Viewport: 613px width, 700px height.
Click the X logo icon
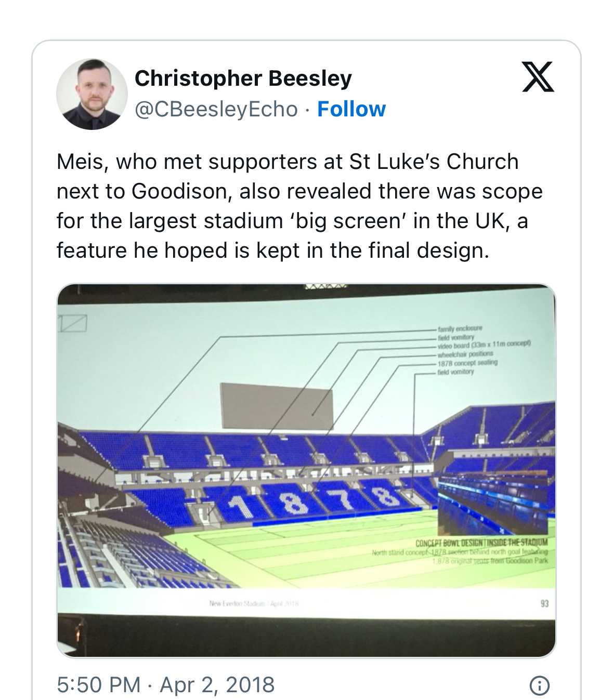[538, 77]
